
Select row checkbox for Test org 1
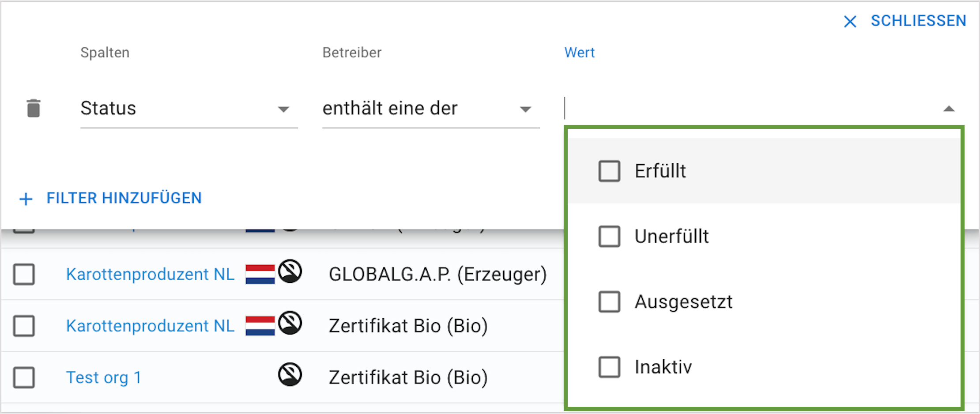click(24, 377)
